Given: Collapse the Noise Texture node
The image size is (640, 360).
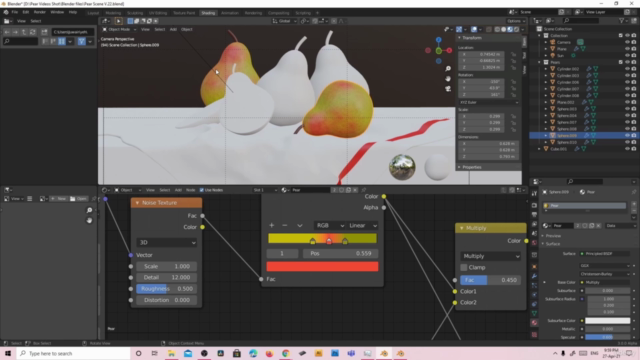Looking at the screenshot, I should click(x=137, y=203).
